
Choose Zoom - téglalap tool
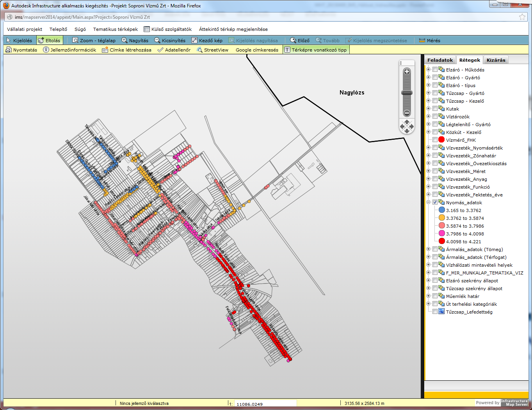[94, 40]
